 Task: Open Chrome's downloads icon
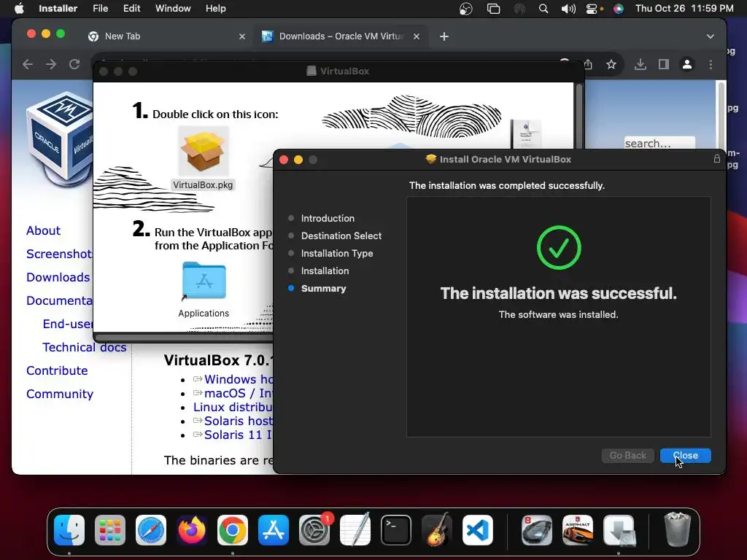[x=640, y=64]
